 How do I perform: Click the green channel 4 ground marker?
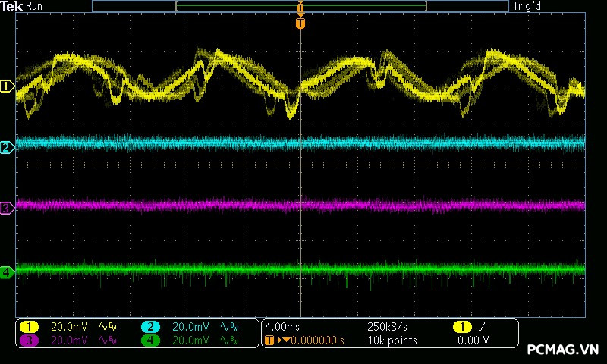tap(8, 272)
